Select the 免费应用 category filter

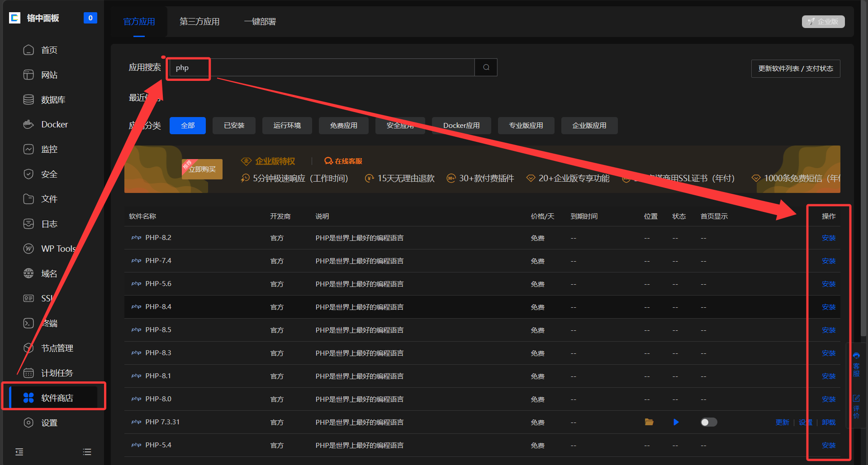click(344, 126)
